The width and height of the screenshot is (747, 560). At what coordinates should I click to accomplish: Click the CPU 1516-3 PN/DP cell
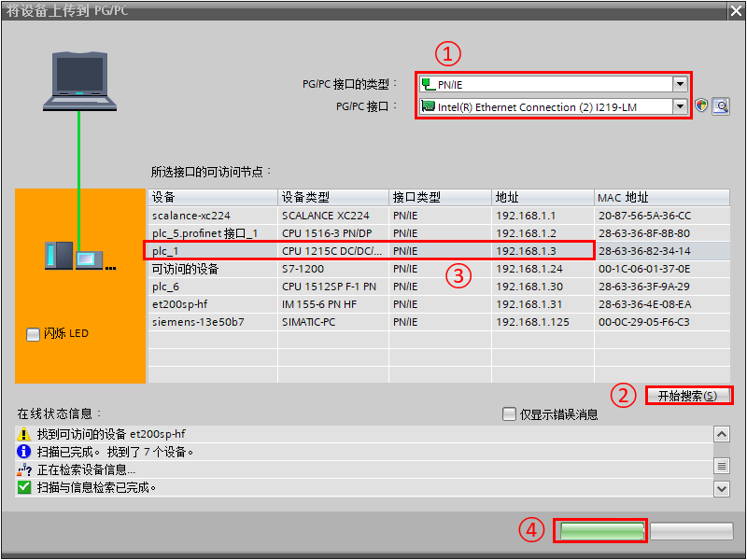click(333, 233)
